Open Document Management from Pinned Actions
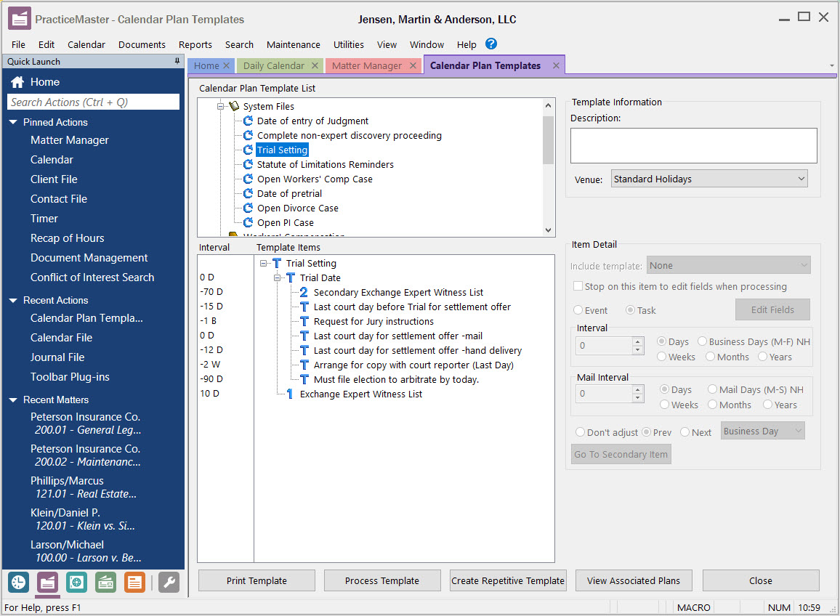Screen dimensions: 840x616 click(x=89, y=258)
